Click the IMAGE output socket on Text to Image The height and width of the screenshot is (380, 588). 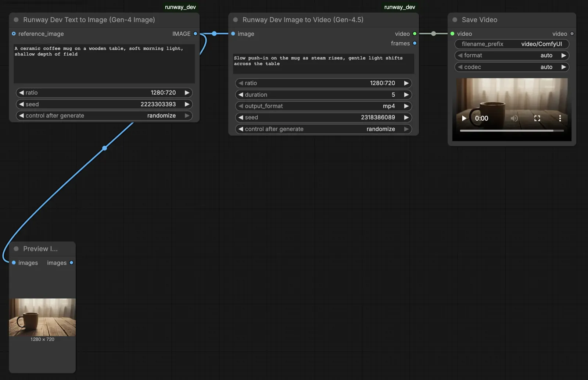tap(196, 34)
